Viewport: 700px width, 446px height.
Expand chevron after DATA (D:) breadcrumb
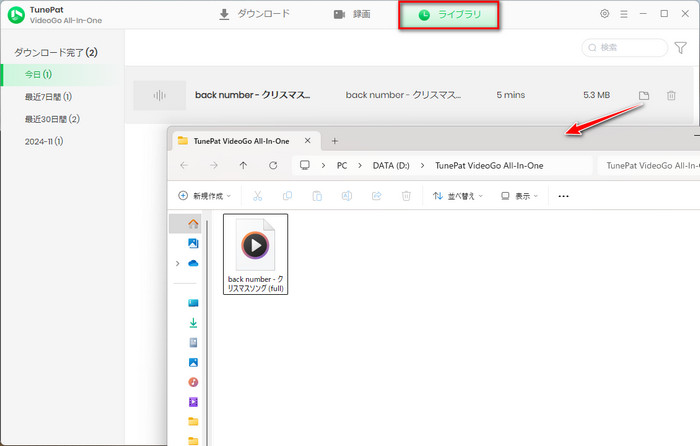pyautogui.click(x=422, y=166)
